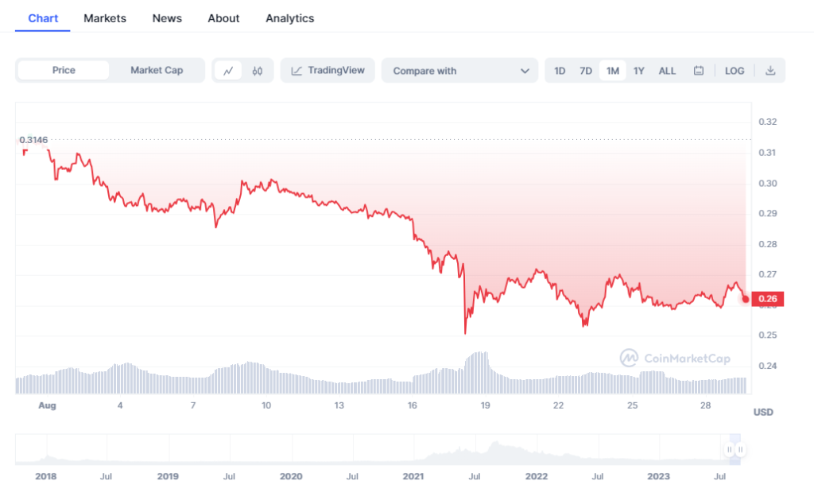Select the line chart icon

pyautogui.click(x=228, y=71)
